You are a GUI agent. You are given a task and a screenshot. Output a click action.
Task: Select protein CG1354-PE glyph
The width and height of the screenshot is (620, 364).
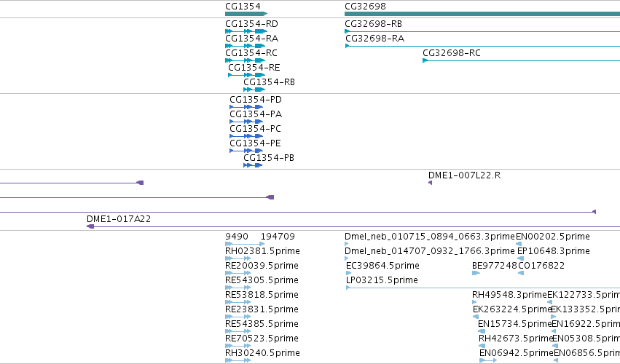(246, 151)
